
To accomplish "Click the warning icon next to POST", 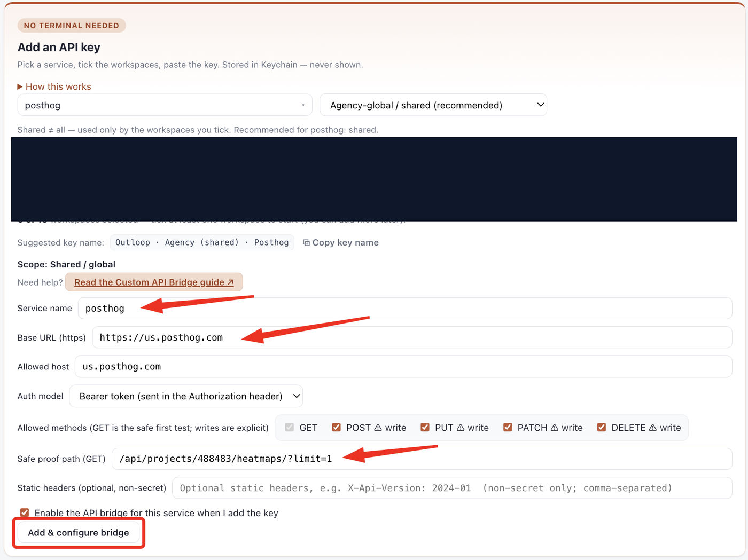I will click(x=378, y=428).
